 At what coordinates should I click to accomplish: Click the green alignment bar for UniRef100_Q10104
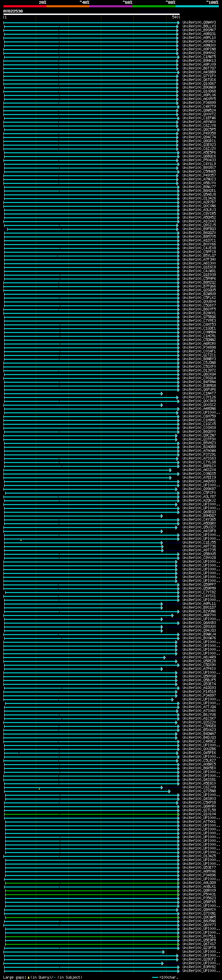click(91, 814)
